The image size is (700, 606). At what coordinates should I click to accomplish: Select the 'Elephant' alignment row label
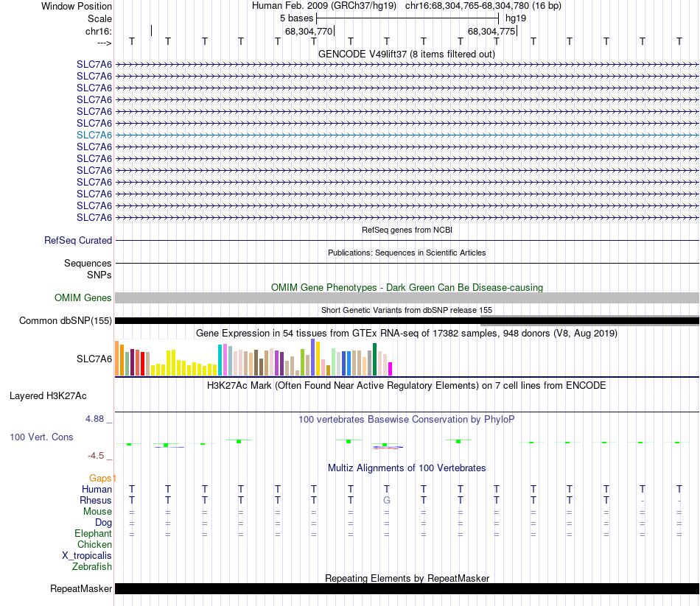tap(94, 534)
